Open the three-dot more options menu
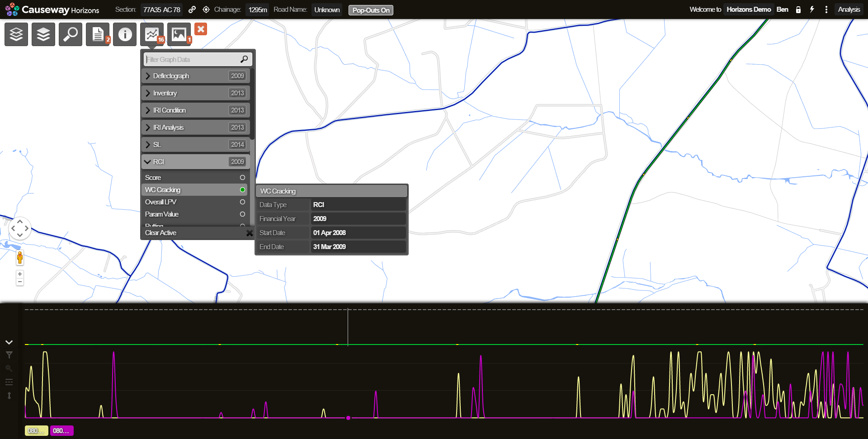868x439 pixels. [x=826, y=9]
